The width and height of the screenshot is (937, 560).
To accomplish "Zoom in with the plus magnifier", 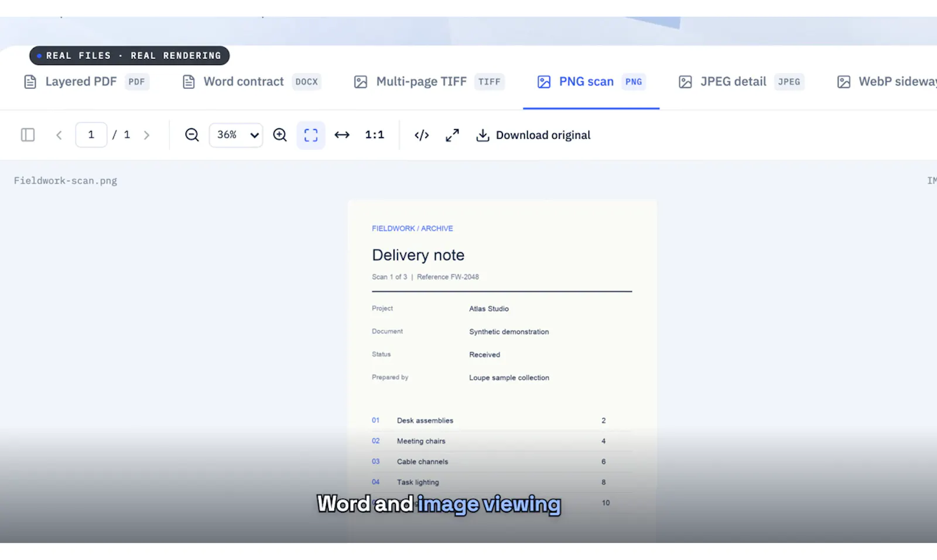I will [x=280, y=135].
